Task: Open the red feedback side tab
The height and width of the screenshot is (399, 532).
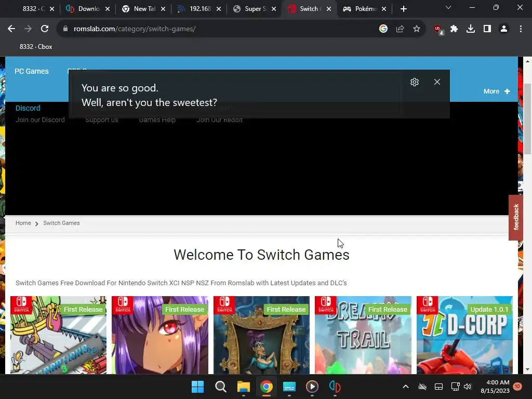Action: pyautogui.click(x=516, y=218)
